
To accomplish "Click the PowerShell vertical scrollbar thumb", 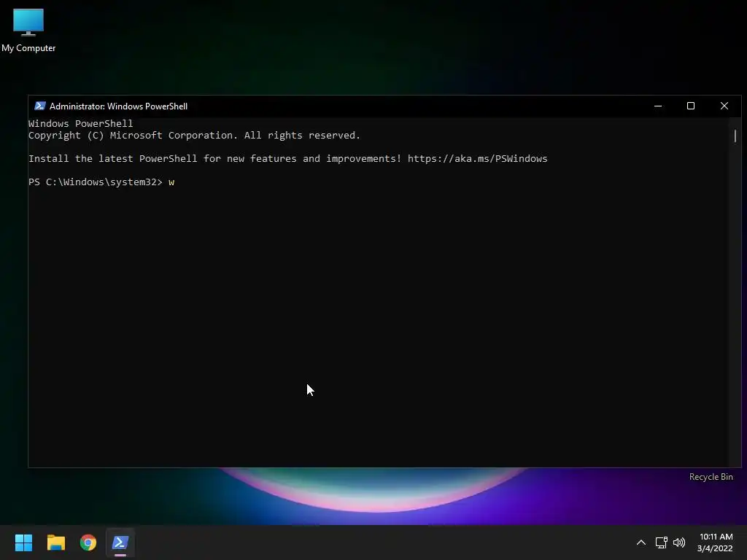I will pos(735,136).
